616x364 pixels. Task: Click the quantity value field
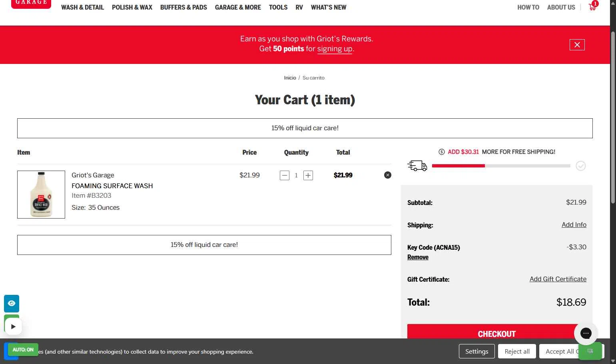(296, 175)
